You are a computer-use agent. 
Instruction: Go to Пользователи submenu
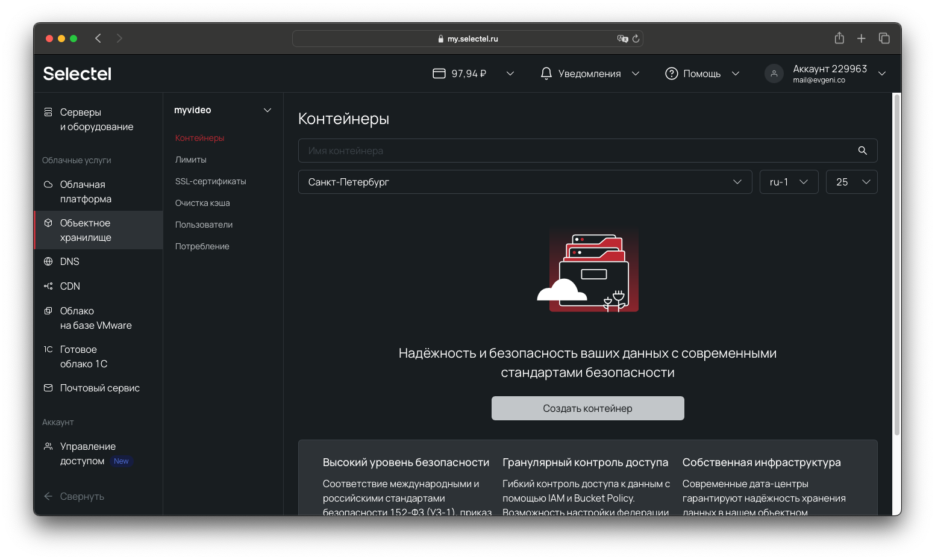coord(204,225)
